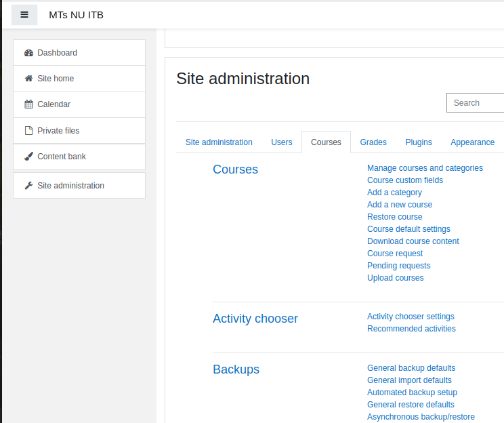
Task: Click the MTs NU ITB site name
Action: click(x=76, y=15)
